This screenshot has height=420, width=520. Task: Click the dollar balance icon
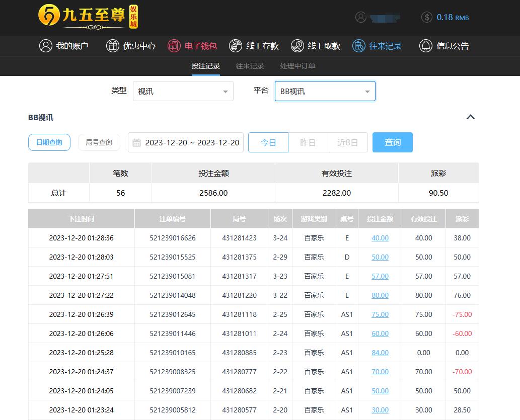427,17
